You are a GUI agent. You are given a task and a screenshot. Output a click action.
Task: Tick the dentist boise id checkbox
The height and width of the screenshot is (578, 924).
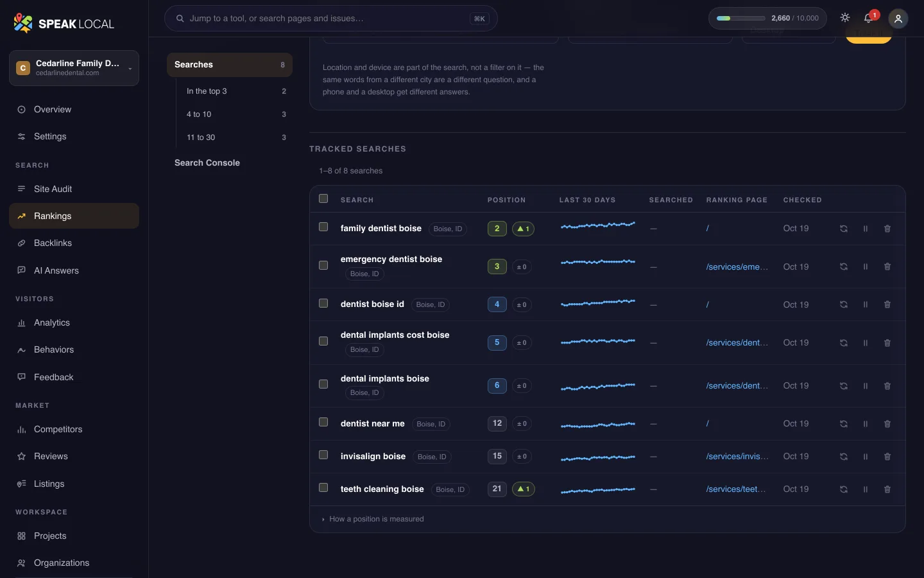pos(323,303)
